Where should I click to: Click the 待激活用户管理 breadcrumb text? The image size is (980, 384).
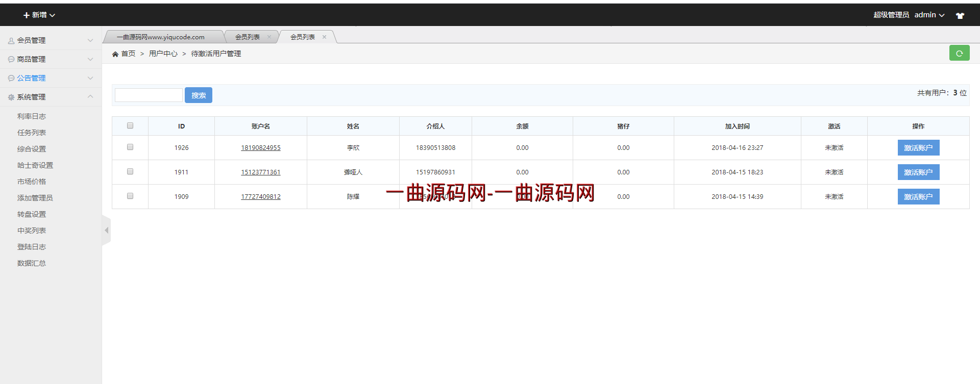216,54
